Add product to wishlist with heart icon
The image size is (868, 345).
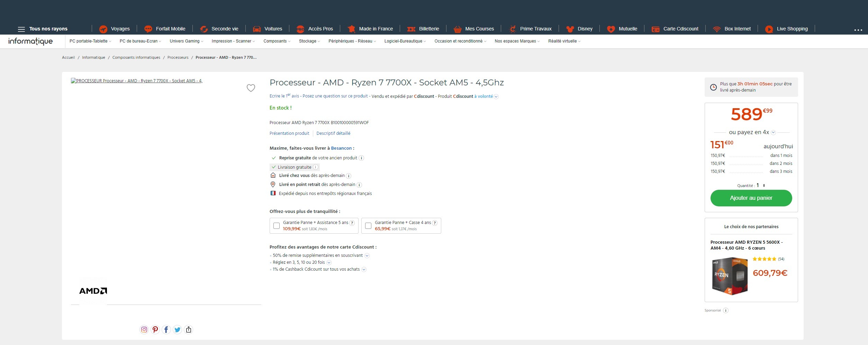(x=251, y=88)
